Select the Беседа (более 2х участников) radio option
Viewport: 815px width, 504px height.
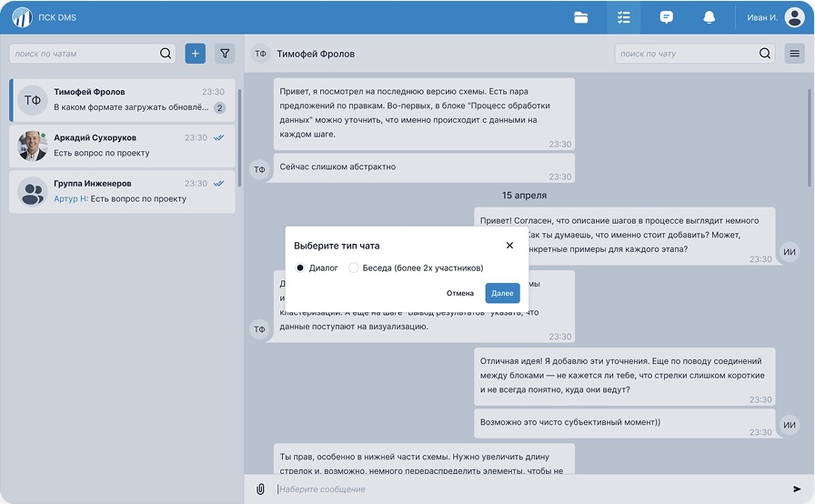[354, 268]
